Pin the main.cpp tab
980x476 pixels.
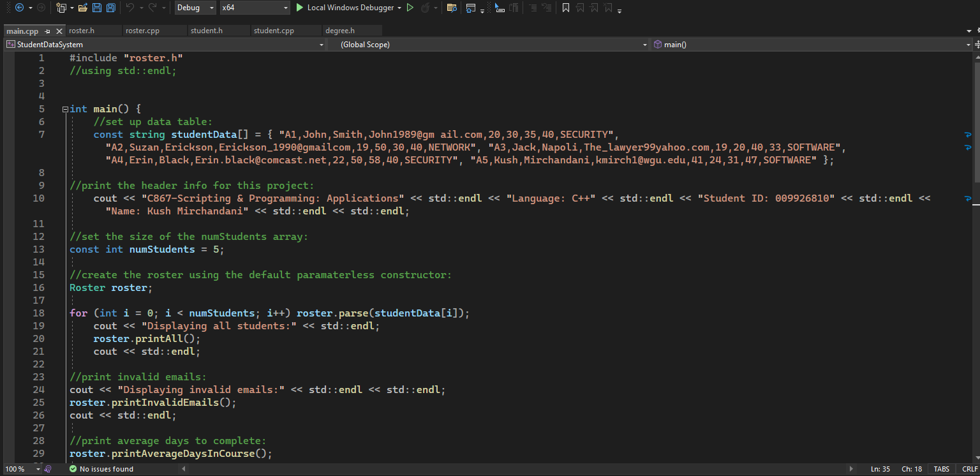point(47,30)
